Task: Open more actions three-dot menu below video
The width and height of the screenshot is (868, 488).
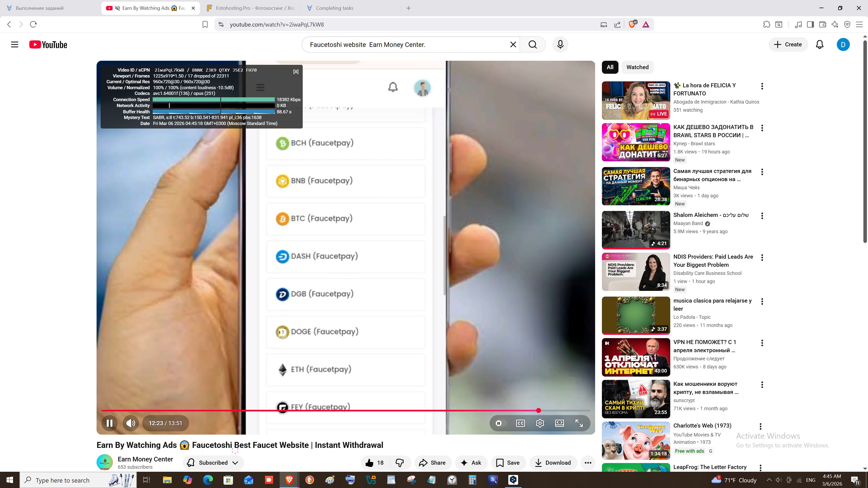Action: point(588,463)
